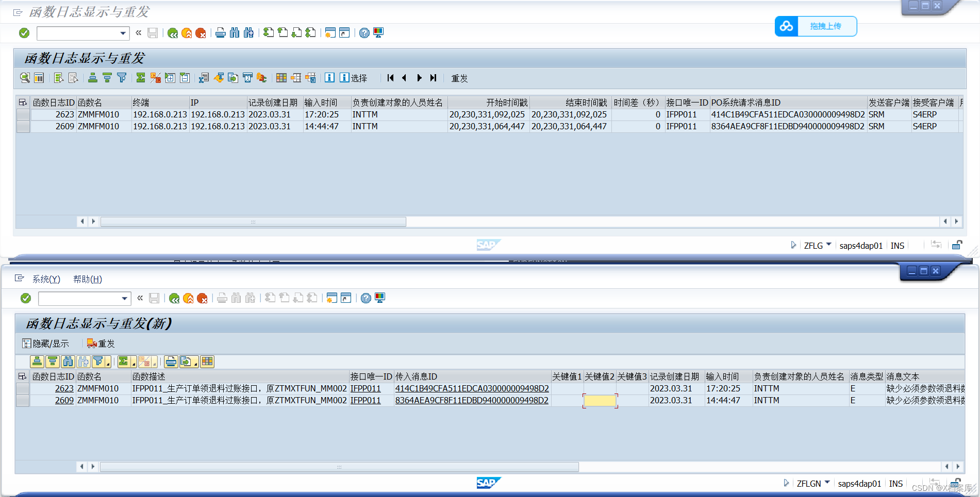980x497 pixels.
Task: Click the Find Next icon in top window
Action: click(248, 33)
